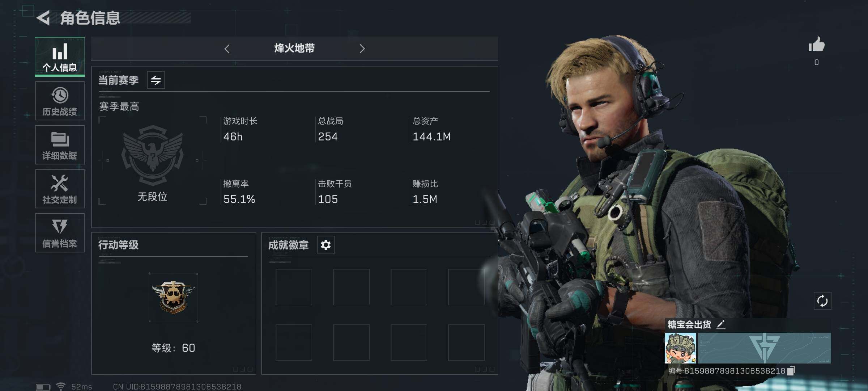Open the 信誉档案 reputation tab
868x391 pixels.
60,232
